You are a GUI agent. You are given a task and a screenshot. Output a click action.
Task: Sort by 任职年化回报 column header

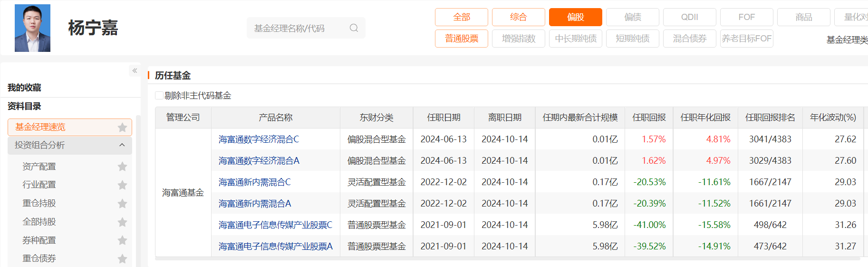pos(705,118)
